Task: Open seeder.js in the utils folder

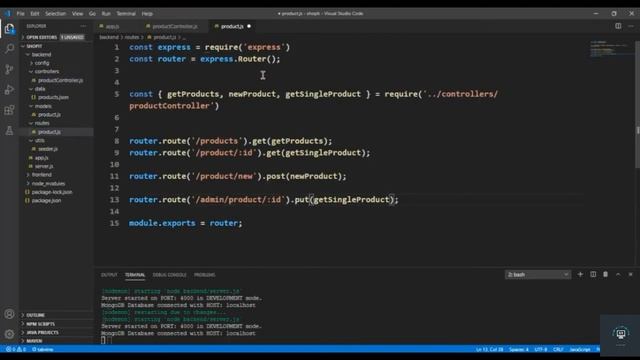Action: click(x=48, y=149)
